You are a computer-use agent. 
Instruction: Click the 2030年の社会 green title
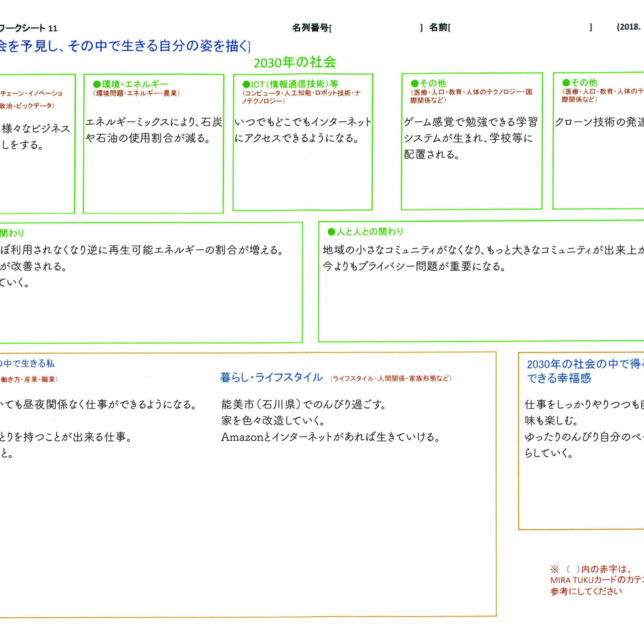tap(295, 62)
